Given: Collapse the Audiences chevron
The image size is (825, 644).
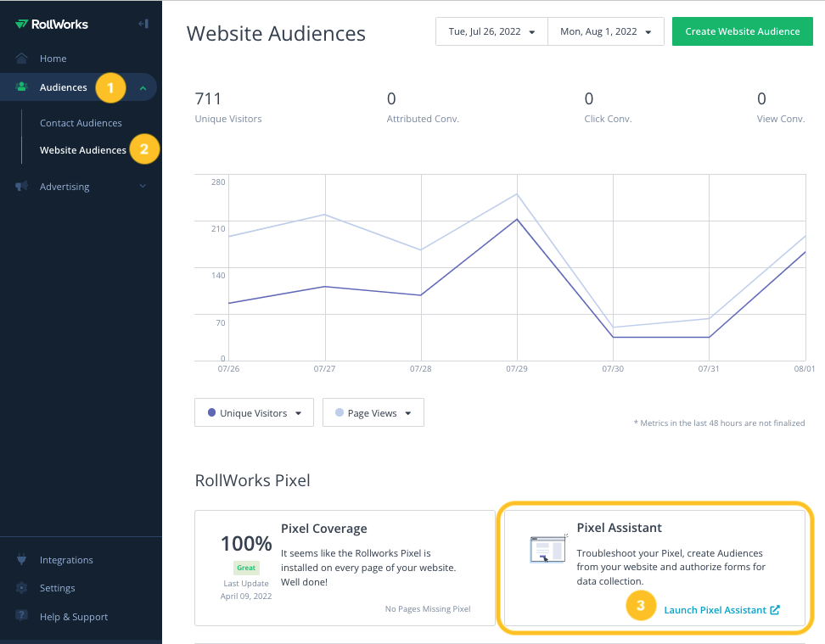Looking at the screenshot, I should (143, 88).
